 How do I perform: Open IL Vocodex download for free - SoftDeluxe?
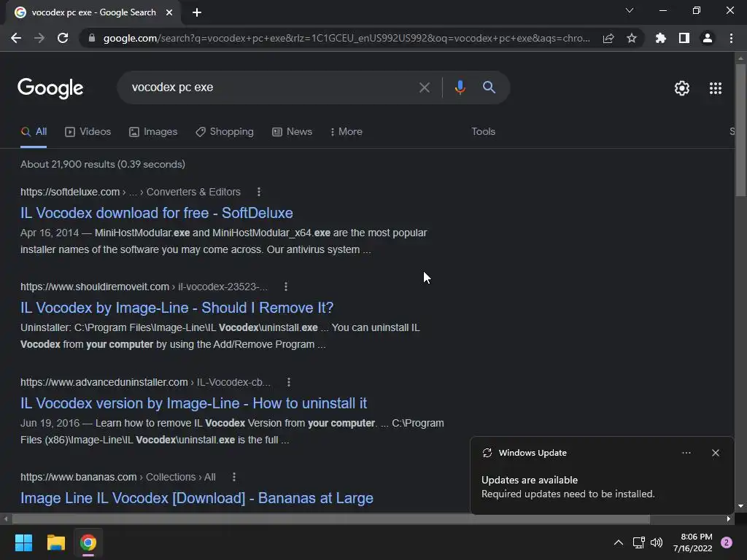157,213
